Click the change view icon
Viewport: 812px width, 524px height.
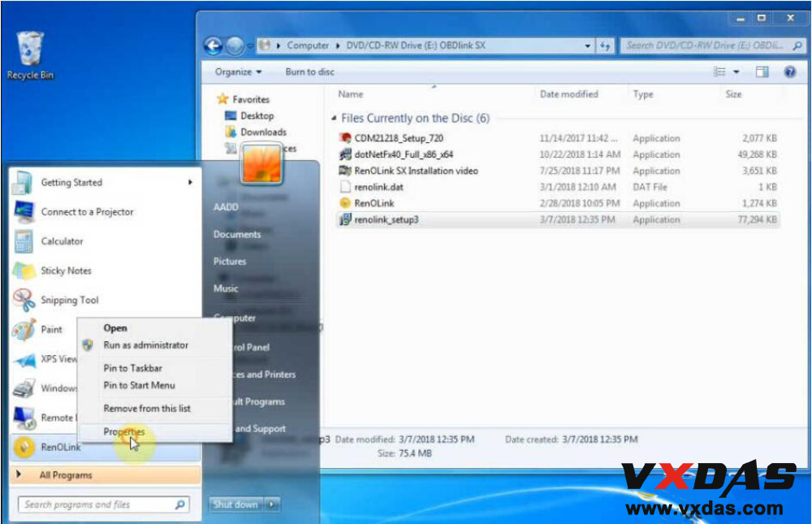coord(719,71)
